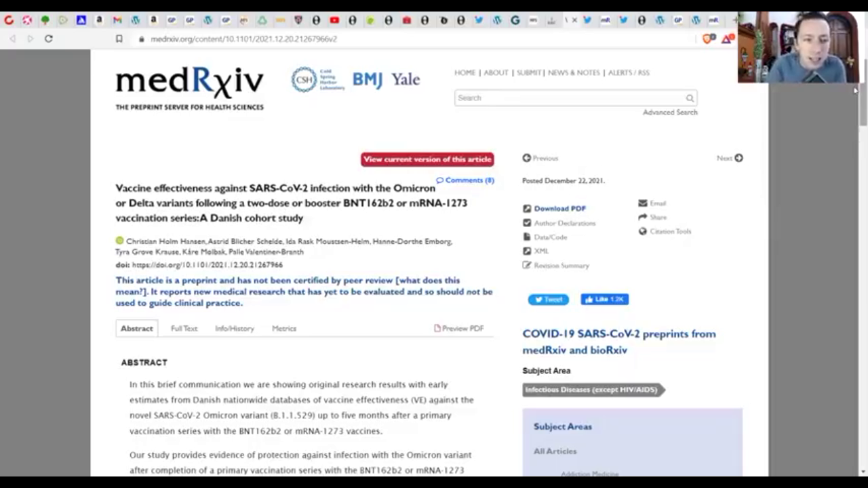Switch to the Full Text tab
This screenshot has height=488, width=868.
pos(184,329)
